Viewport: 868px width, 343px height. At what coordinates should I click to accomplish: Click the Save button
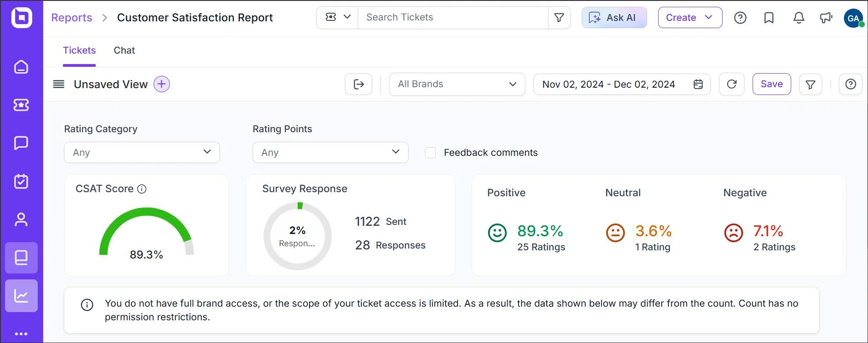(x=772, y=84)
